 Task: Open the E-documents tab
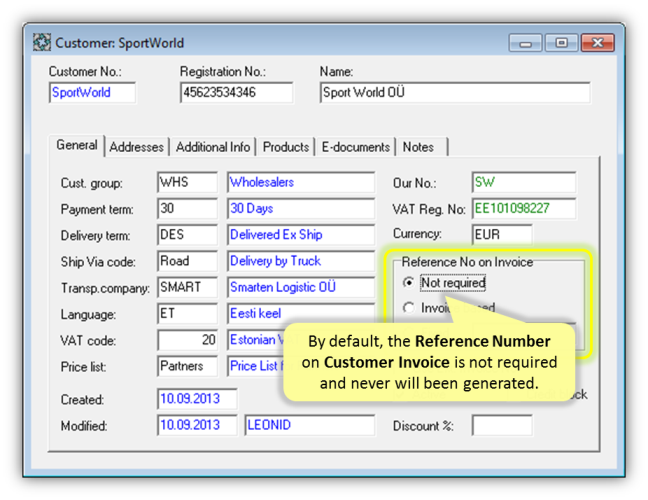pyautogui.click(x=355, y=147)
